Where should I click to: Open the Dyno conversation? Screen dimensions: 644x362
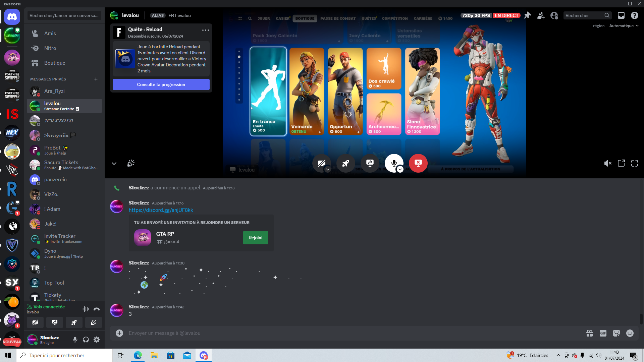(x=64, y=253)
